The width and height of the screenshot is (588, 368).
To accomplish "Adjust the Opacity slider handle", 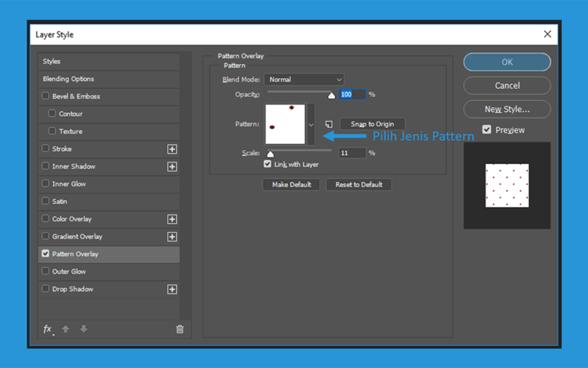I will (331, 96).
